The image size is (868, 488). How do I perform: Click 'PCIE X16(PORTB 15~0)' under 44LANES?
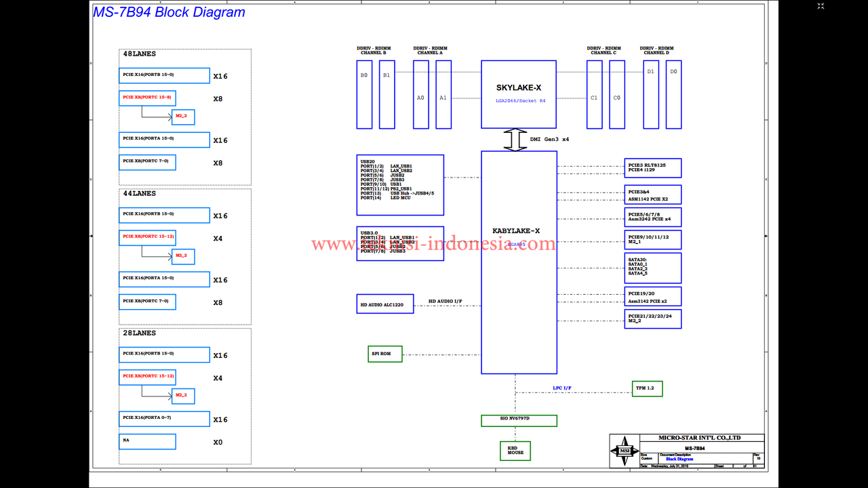click(x=164, y=215)
